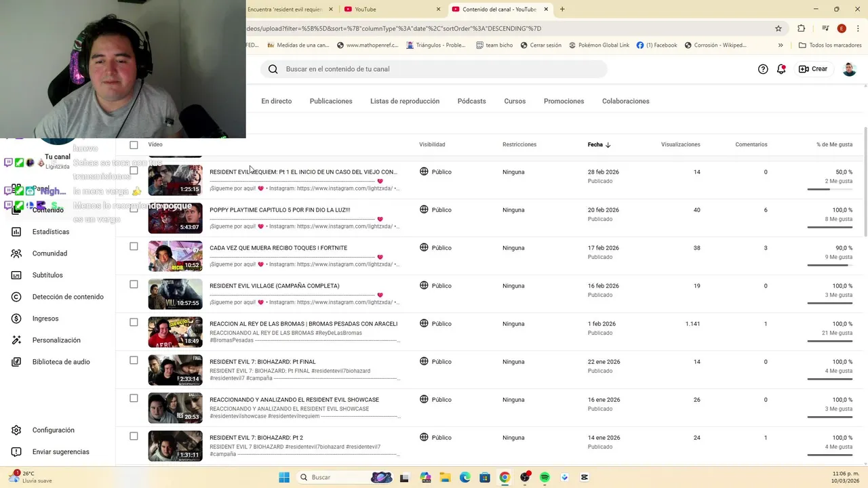Toggle the select-all videos checkbox

click(134, 145)
